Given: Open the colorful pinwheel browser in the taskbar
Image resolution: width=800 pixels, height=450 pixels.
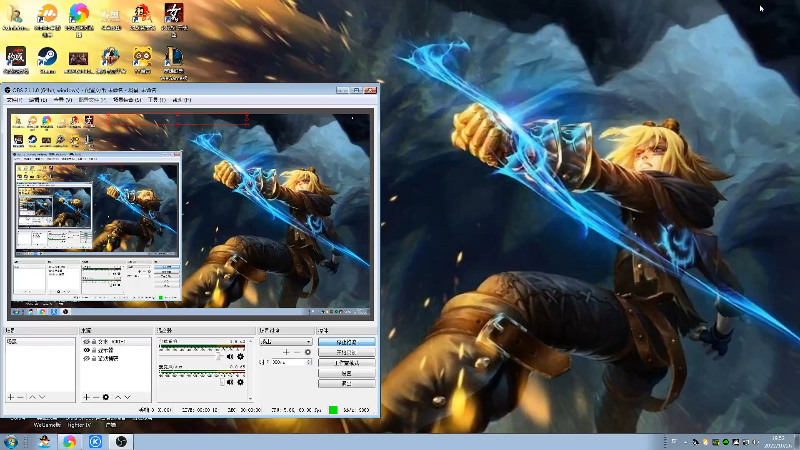Looking at the screenshot, I should point(69,441).
